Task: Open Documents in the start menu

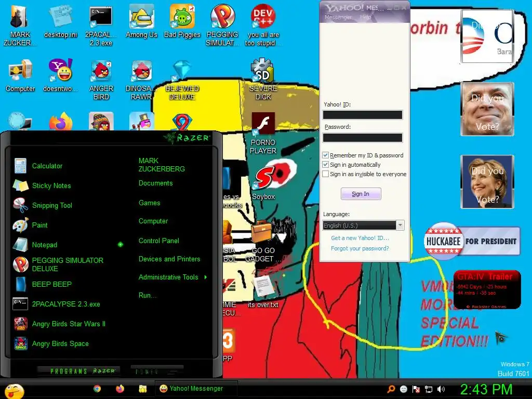Action: 156,183
